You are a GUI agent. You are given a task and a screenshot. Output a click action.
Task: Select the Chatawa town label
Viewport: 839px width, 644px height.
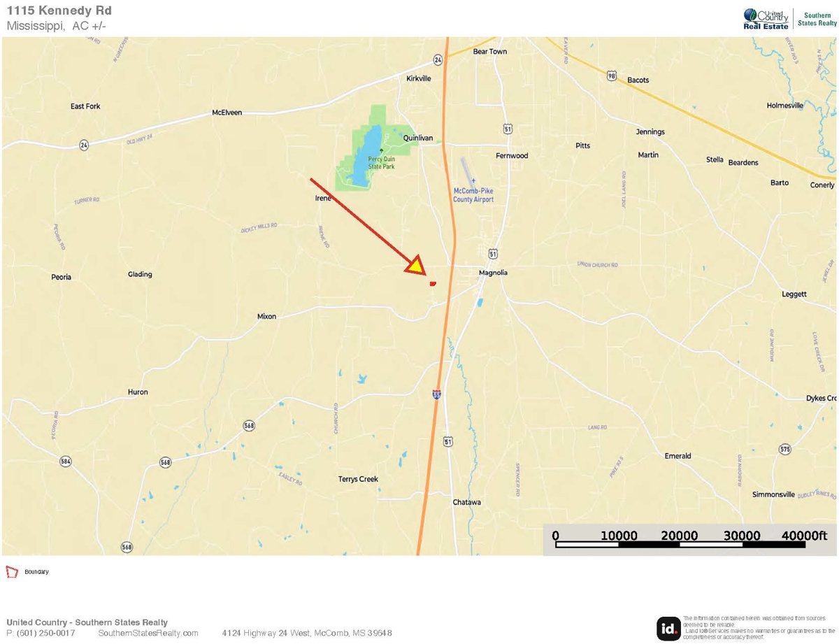[466, 503]
